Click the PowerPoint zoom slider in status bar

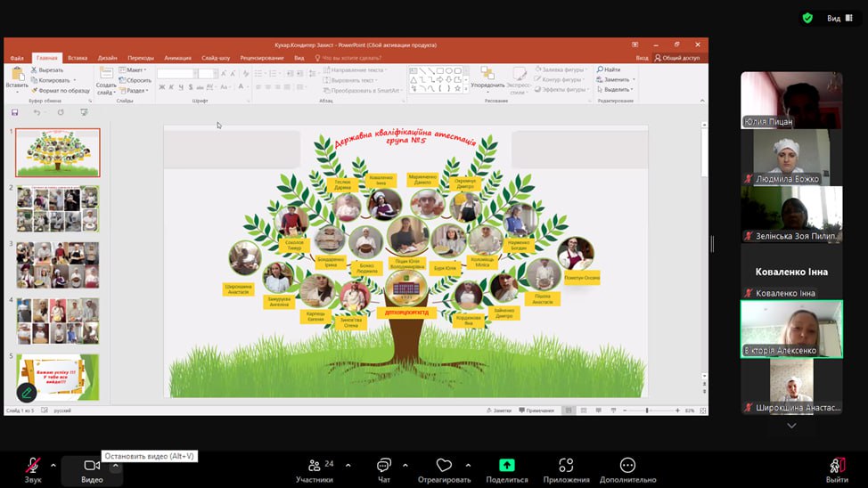[647, 411]
